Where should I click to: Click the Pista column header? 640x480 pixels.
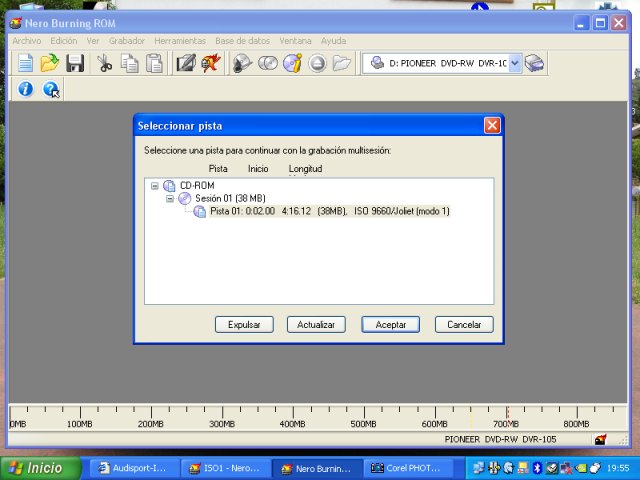218,169
